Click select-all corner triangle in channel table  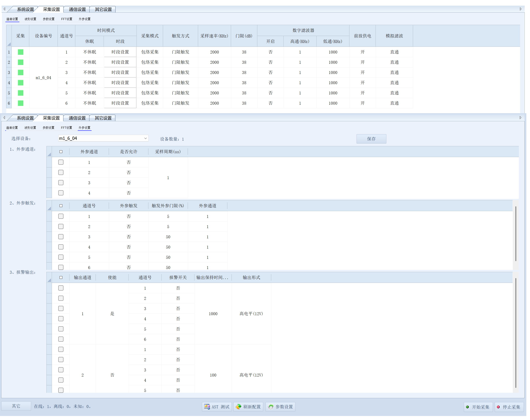[x=9, y=44]
